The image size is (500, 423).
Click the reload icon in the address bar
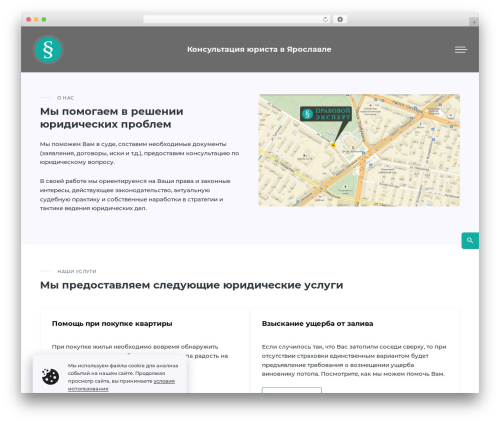pos(325,20)
